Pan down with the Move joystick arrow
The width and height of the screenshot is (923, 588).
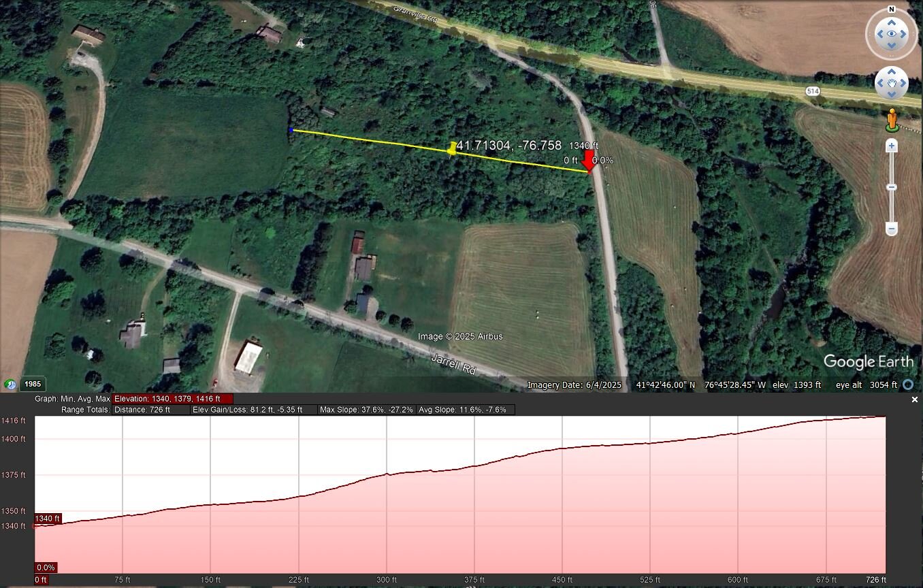click(x=891, y=95)
